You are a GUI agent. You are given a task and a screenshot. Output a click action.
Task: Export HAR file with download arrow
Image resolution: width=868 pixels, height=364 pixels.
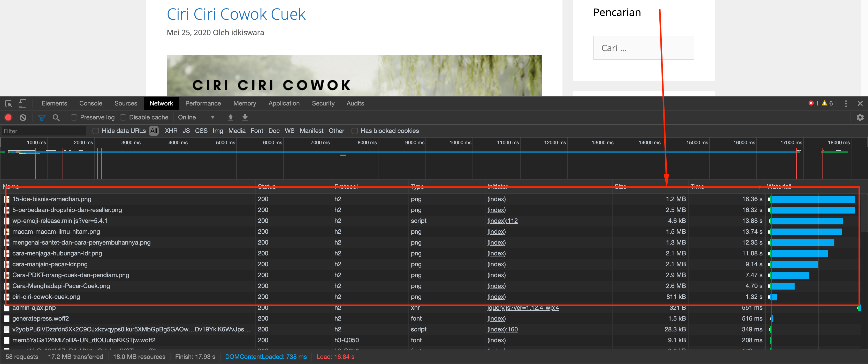pyautogui.click(x=245, y=117)
